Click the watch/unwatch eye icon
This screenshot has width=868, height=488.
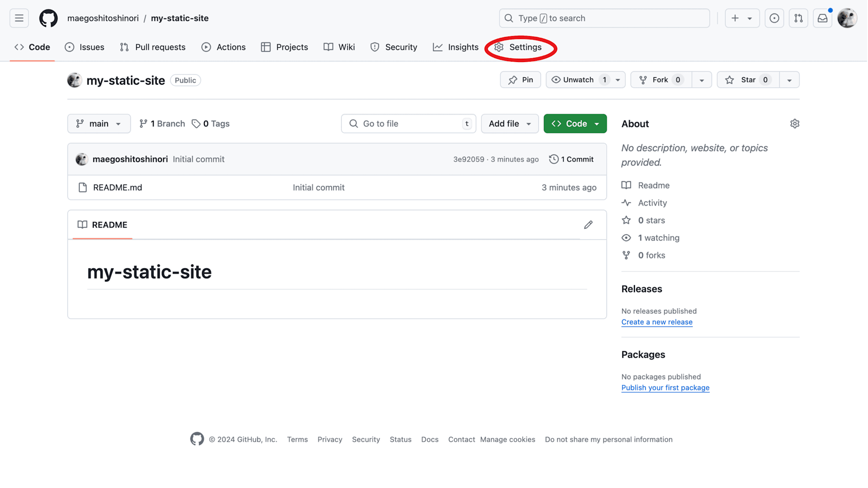[x=556, y=79]
